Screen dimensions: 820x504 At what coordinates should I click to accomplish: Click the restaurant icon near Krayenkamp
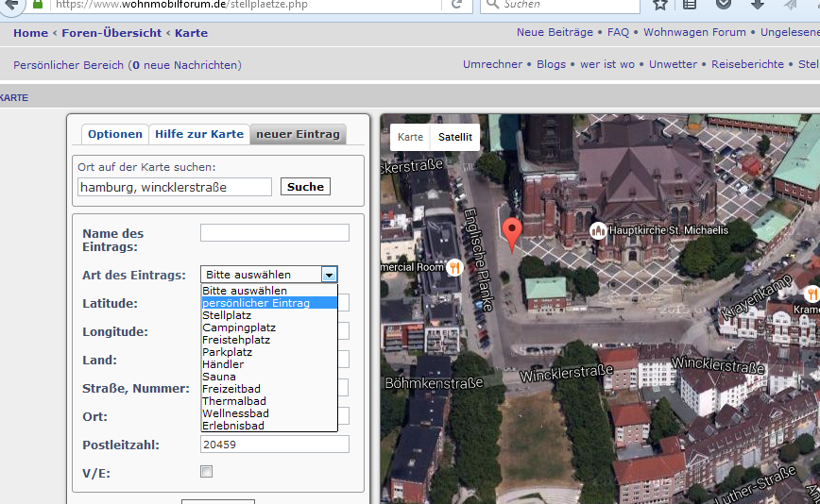pyautogui.click(x=812, y=294)
